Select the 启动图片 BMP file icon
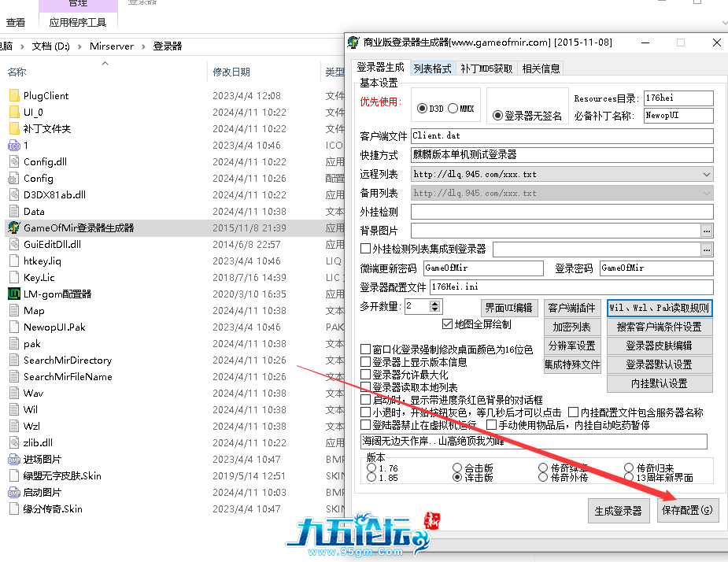728x562 pixels. pyautogui.click(x=14, y=492)
